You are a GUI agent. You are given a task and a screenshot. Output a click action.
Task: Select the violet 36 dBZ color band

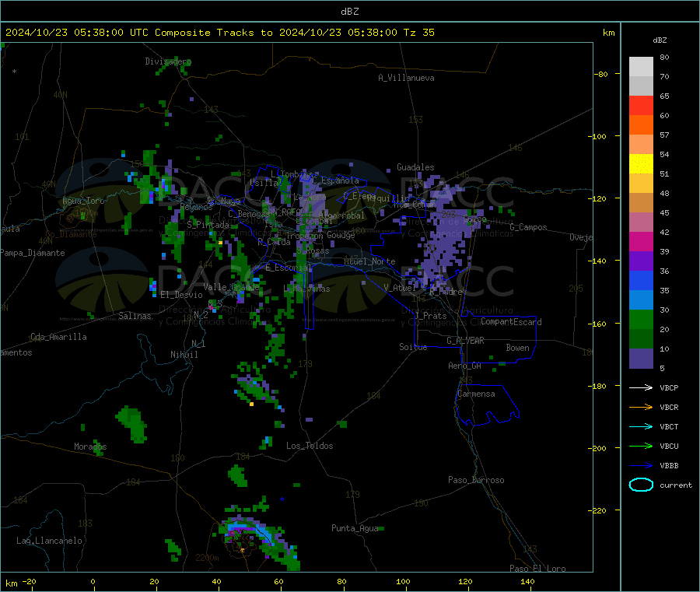click(641, 261)
